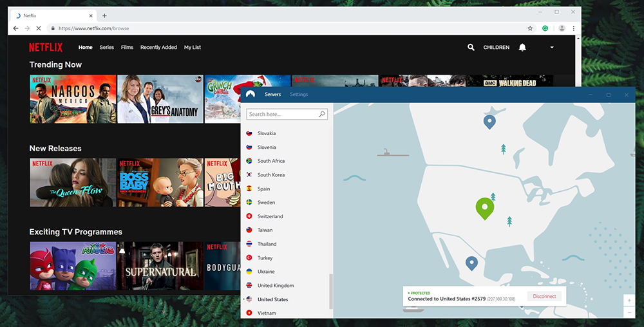
Task: Select the Netflix browser tab
Action: 53,15
